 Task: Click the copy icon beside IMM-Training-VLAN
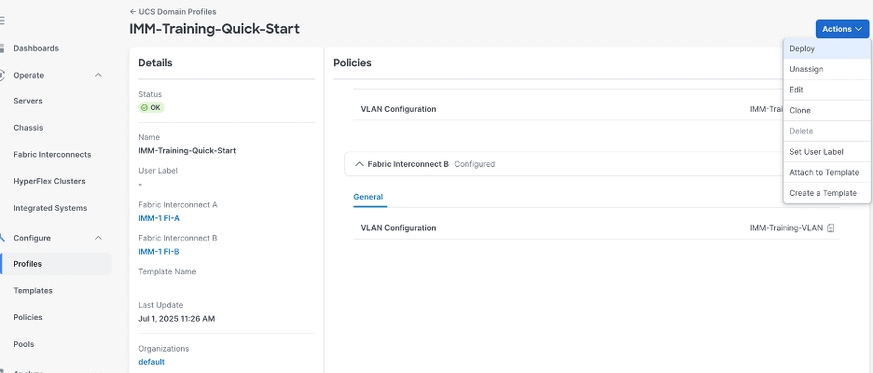coord(830,228)
